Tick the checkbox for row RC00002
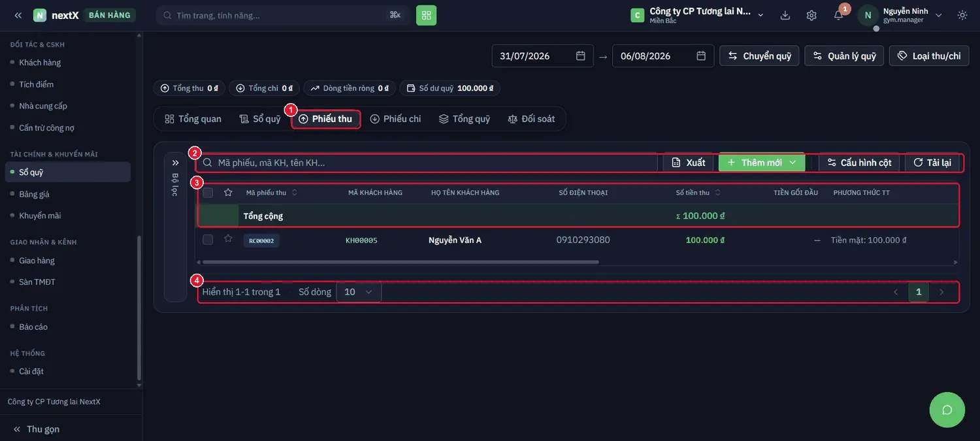Image resolution: width=980 pixels, height=441 pixels. click(208, 240)
